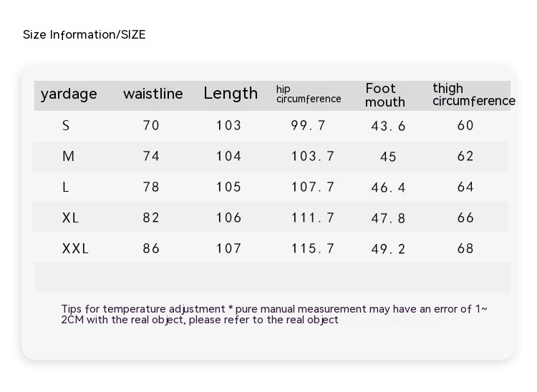
Task: Select the 'Foot mouth' column header
Action: point(385,94)
